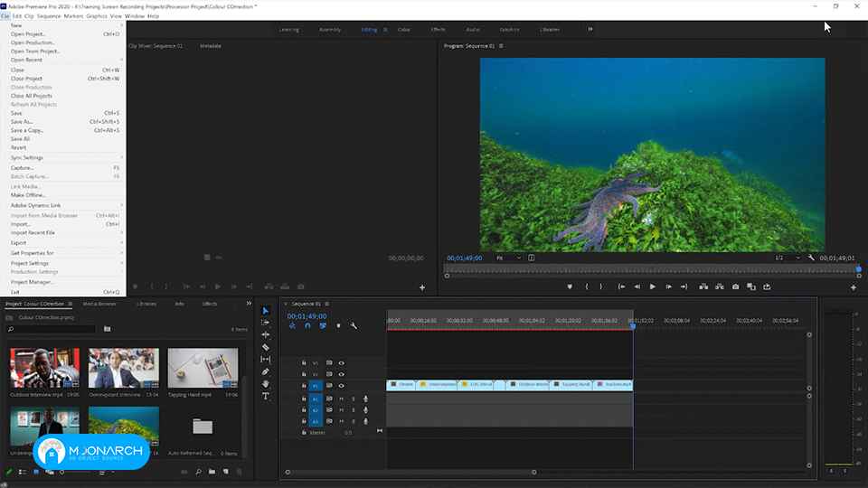This screenshot has height=488, width=868.
Task: Select the Hand tool
Action: (266, 384)
